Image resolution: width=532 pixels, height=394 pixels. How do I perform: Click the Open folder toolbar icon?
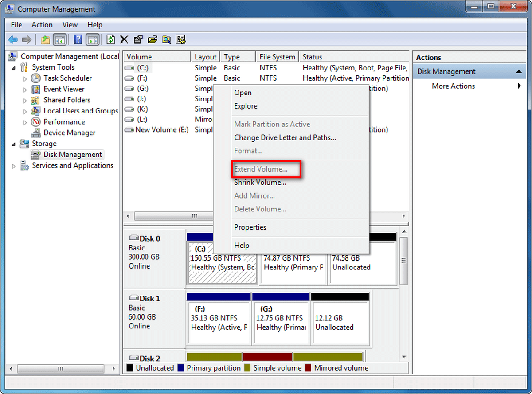click(153, 40)
